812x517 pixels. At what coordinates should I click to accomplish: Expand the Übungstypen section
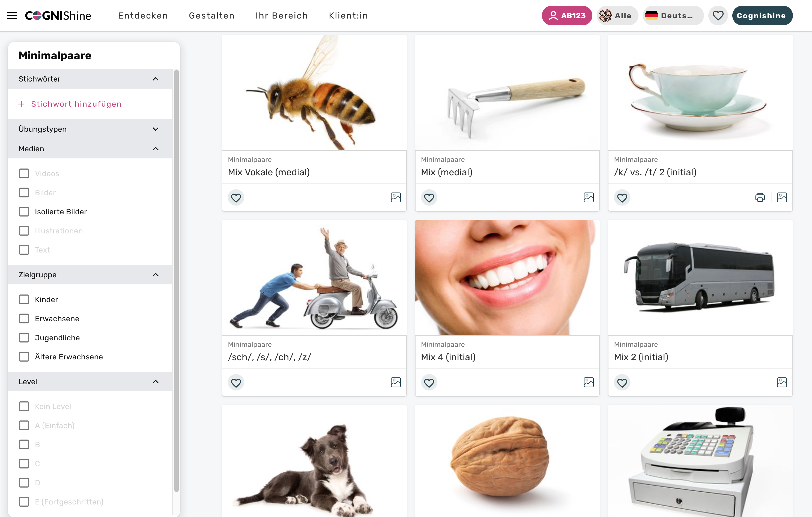[90, 129]
